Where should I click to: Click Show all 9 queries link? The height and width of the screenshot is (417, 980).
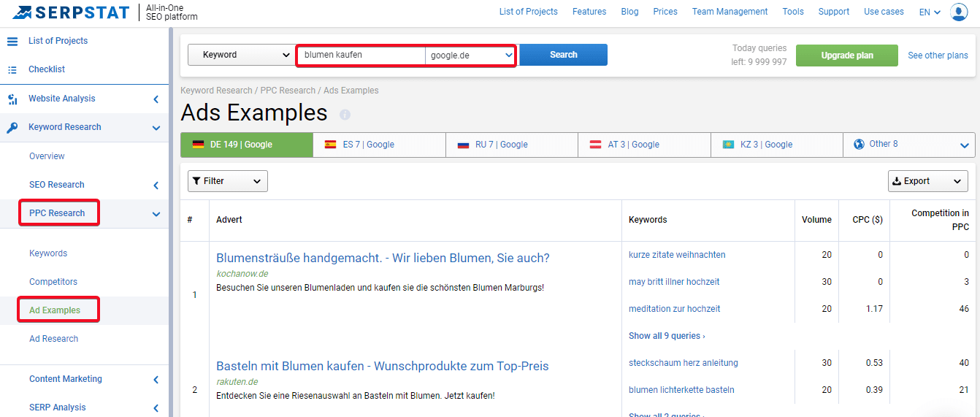pos(667,336)
